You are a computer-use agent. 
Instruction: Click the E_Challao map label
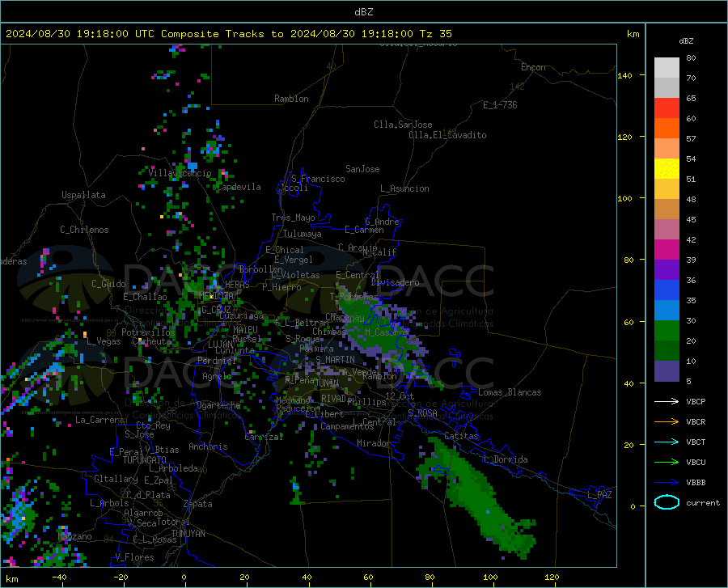pyautogui.click(x=145, y=297)
